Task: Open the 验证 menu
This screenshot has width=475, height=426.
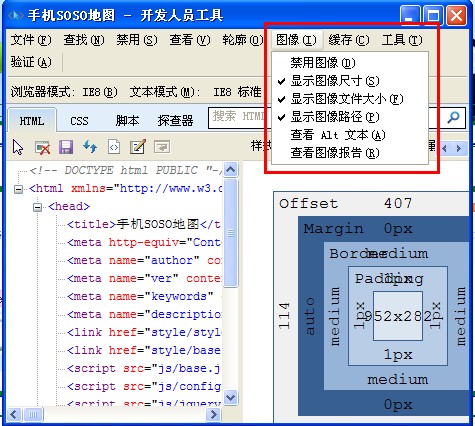Action: [31, 62]
